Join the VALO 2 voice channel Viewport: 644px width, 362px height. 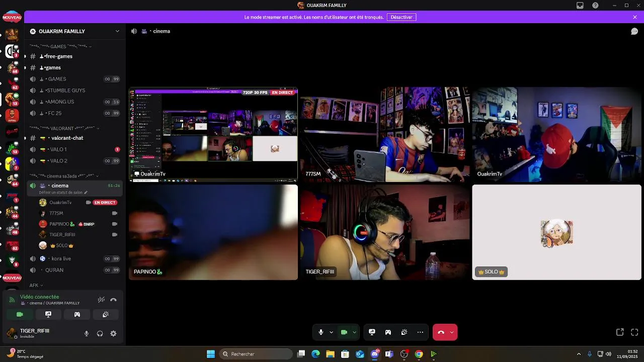[75, 161]
